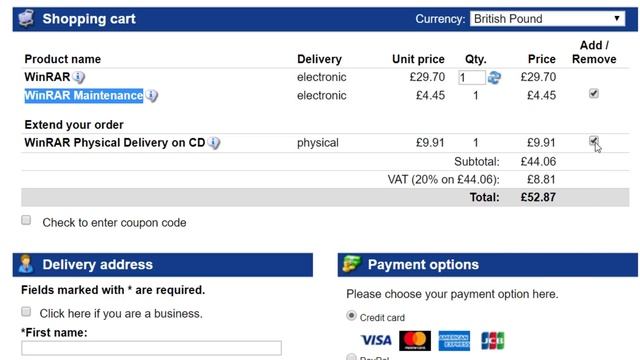Click the WinRAR quantity field
Viewport: 640px width, 360px height.
point(472,78)
